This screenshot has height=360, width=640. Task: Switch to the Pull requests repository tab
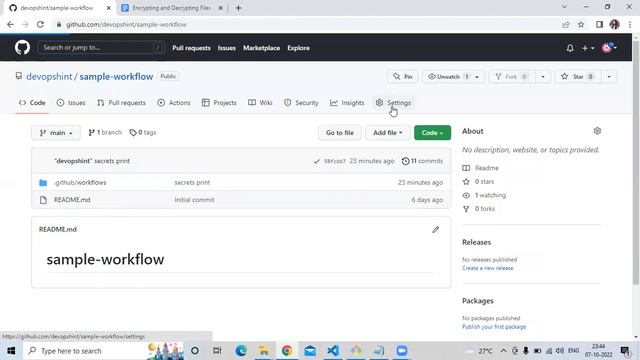[x=121, y=103]
